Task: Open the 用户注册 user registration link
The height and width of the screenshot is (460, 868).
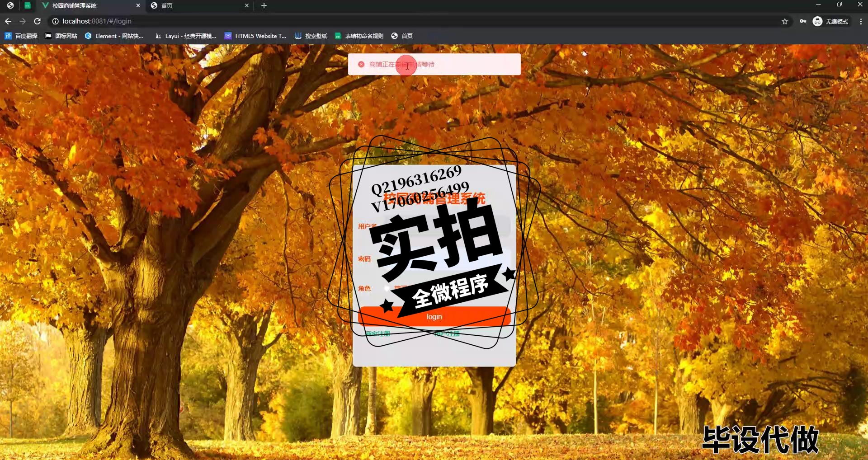Action: coord(447,333)
